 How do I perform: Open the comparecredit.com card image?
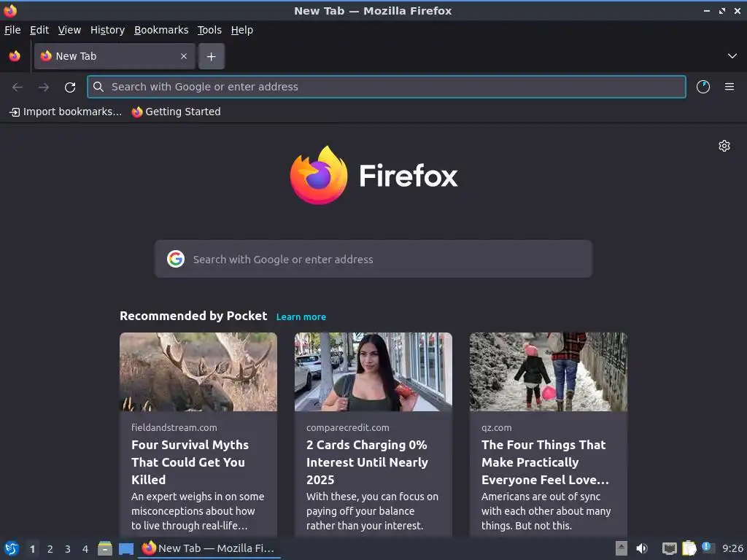(373, 371)
